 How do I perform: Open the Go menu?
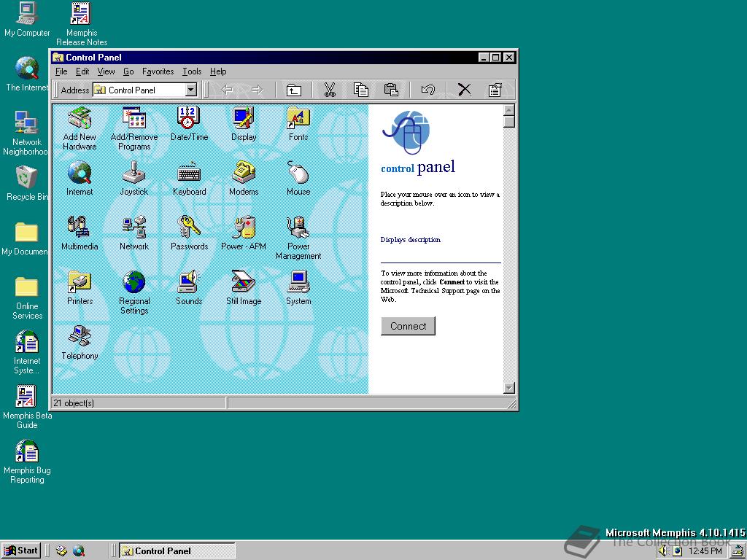[128, 71]
